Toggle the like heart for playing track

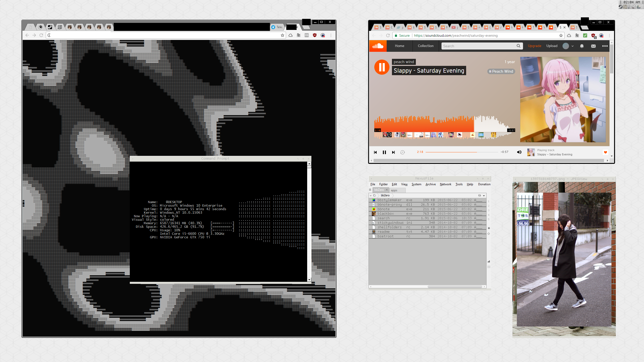click(x=606, y=152)
